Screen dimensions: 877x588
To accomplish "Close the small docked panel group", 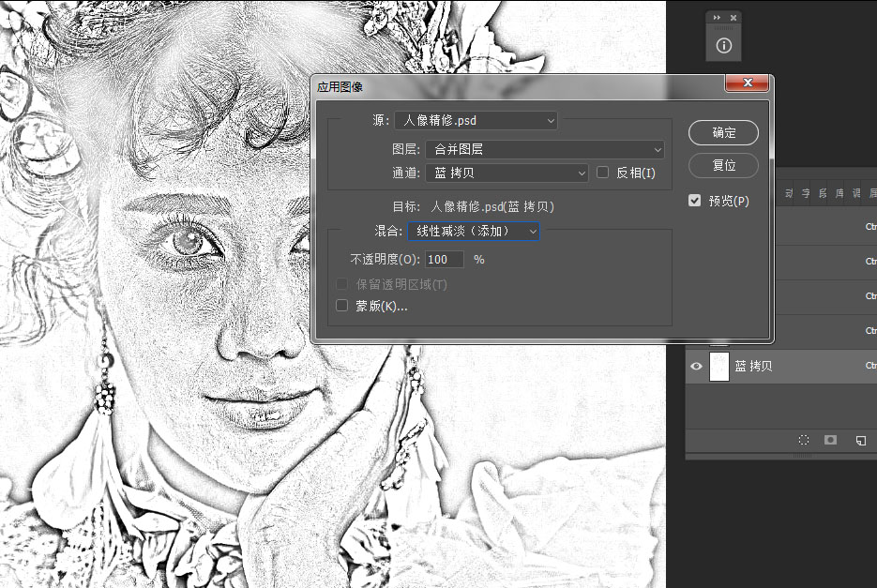I will [x=733, y=18].
